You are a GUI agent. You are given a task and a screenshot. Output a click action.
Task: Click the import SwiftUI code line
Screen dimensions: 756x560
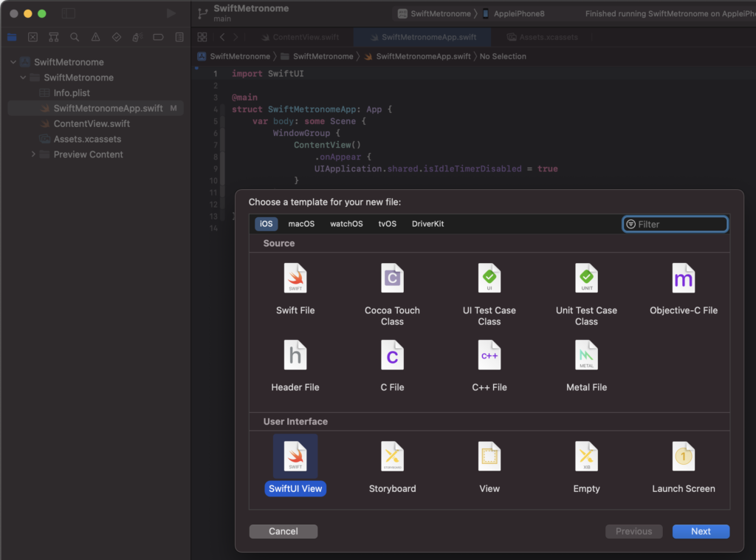pyautogui.click(x=267, y=73)
